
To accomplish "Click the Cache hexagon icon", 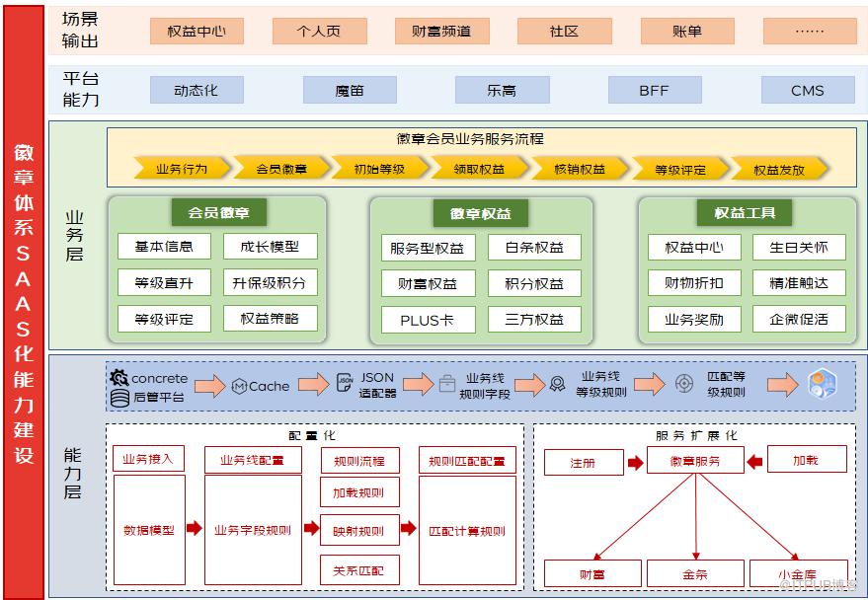I will (239, 386).
